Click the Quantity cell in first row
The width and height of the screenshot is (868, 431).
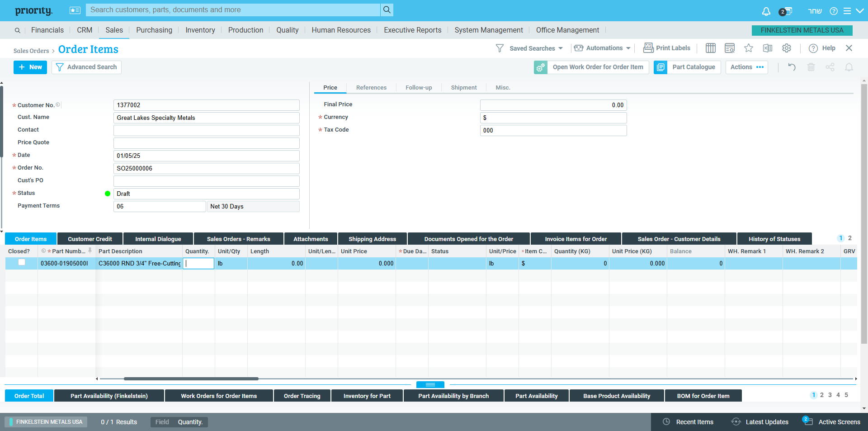point(198,263)
